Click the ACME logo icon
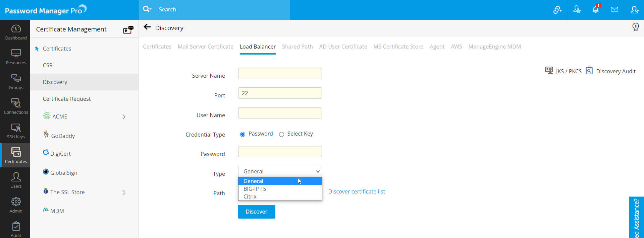The image size is (644, 238). pyautogui.click(x=47, y=115)
